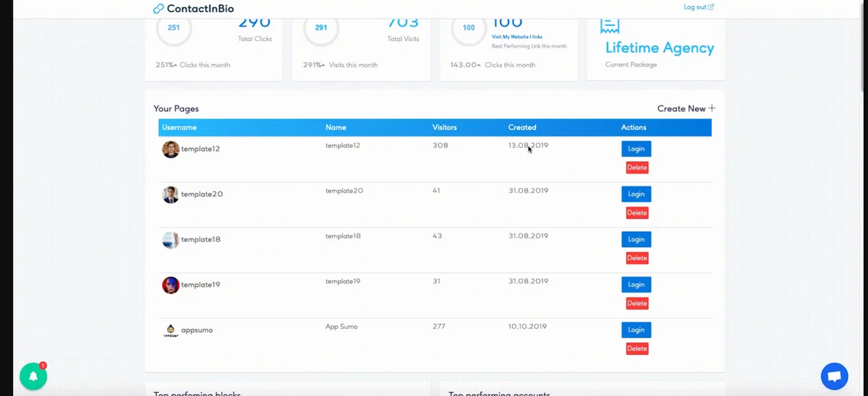868x396 pixels.
Task: Open the chat support bubble
Action: (x=834, y=376)
